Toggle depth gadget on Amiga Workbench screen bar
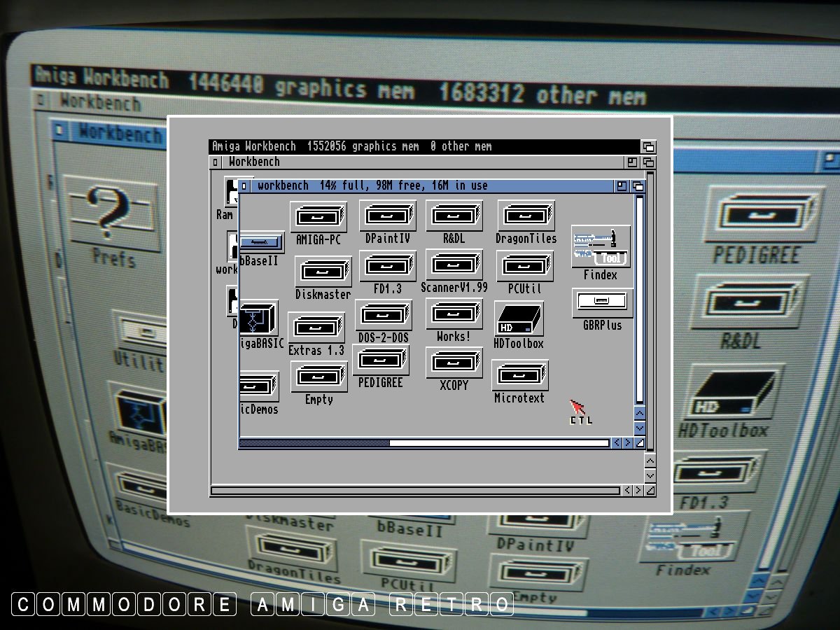The height and width of the screenshot is (630, 840). (x=649, y=147)
